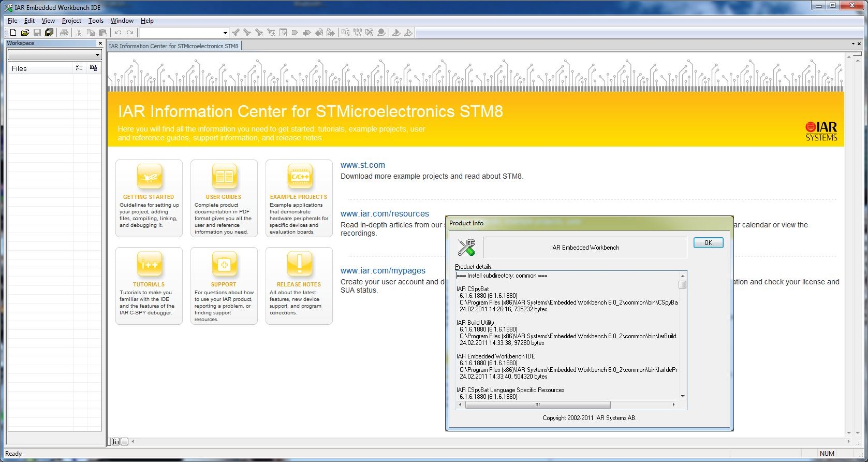Viewport: 868px width, 462px height.
Task: Click the Cut scissors icon
Action: [79, 33]
